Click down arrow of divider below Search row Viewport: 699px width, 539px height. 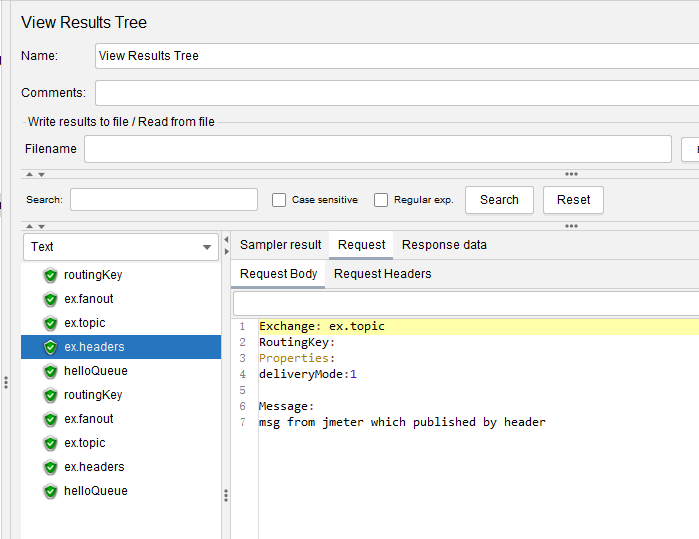tap(41, 226)
